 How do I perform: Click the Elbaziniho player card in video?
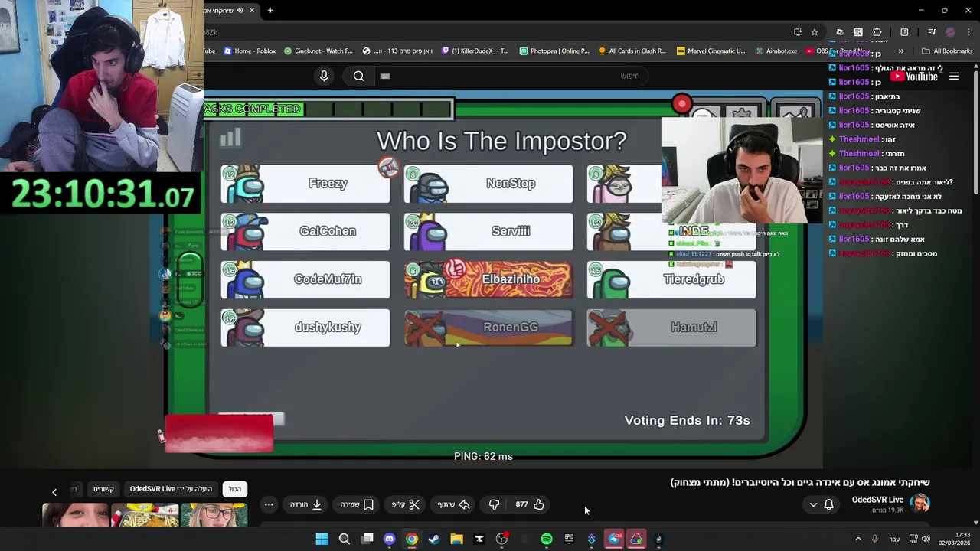488,279
